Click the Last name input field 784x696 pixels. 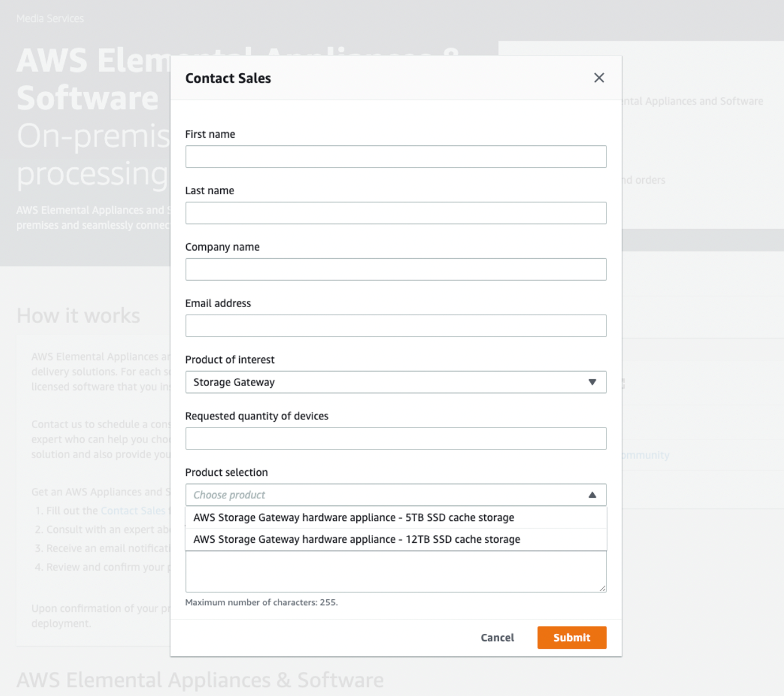click(x=395, y=213)
